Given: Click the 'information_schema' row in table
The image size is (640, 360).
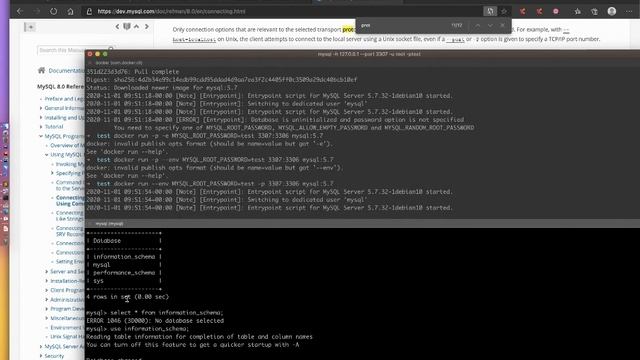Looking at the screenshot, I should pos(124,257).
